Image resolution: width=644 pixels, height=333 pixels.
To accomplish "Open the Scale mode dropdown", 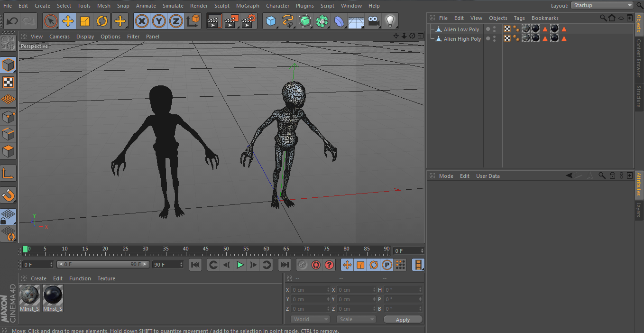I will click(x=356, y=319).
